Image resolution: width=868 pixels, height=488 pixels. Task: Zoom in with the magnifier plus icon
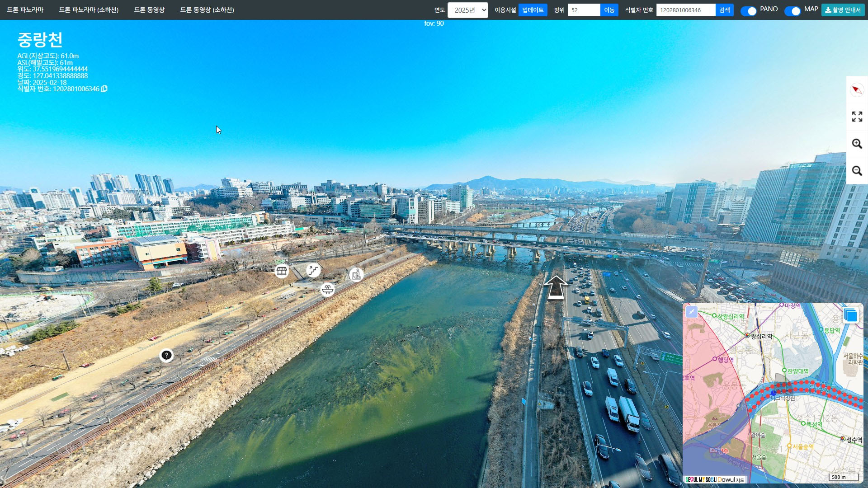[857, 144]
